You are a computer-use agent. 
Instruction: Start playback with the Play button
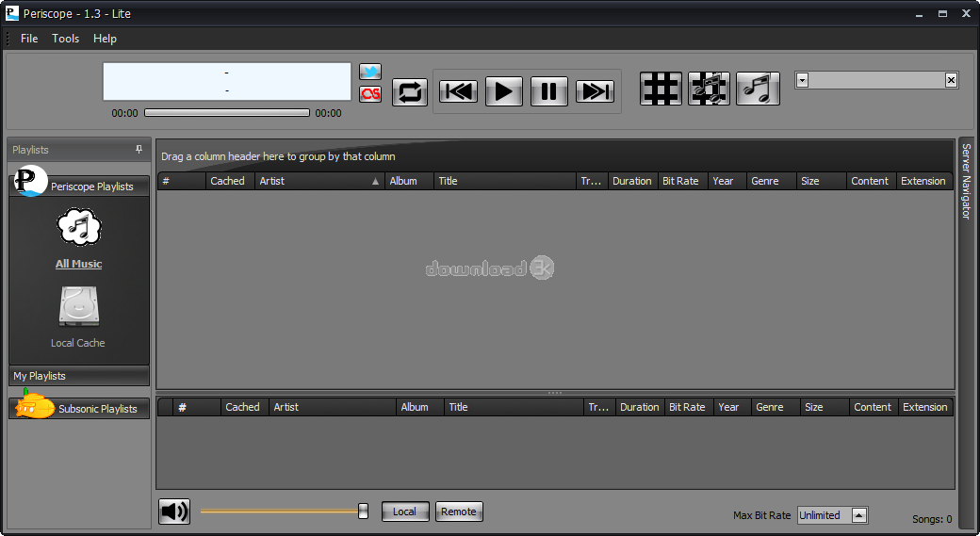pyautogui.click(x=504, y=91)
